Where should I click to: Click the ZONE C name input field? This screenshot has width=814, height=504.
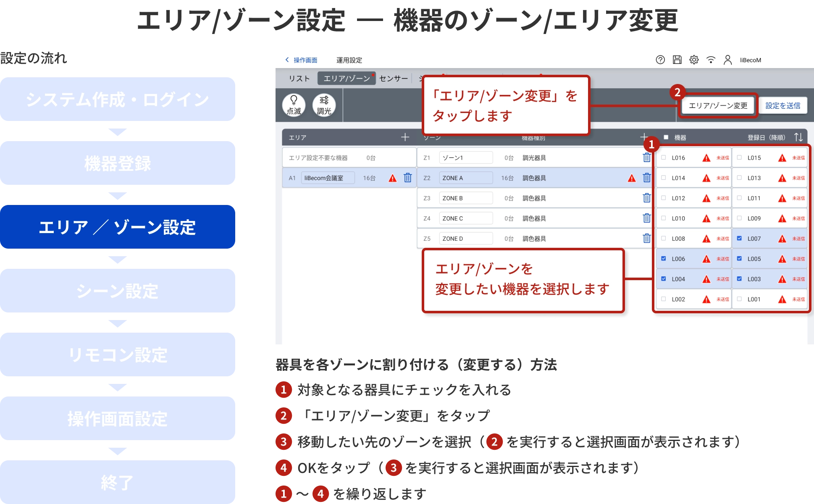(465, 218)
